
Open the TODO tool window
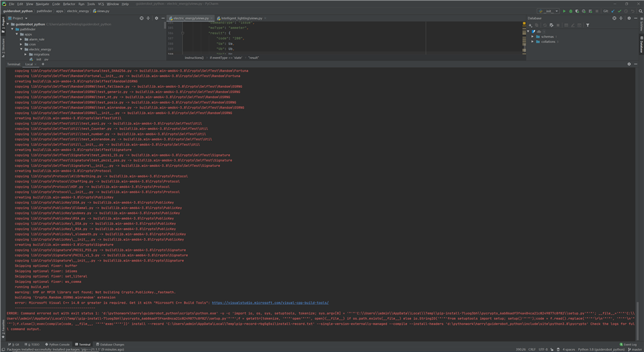(x=33, y=345)
